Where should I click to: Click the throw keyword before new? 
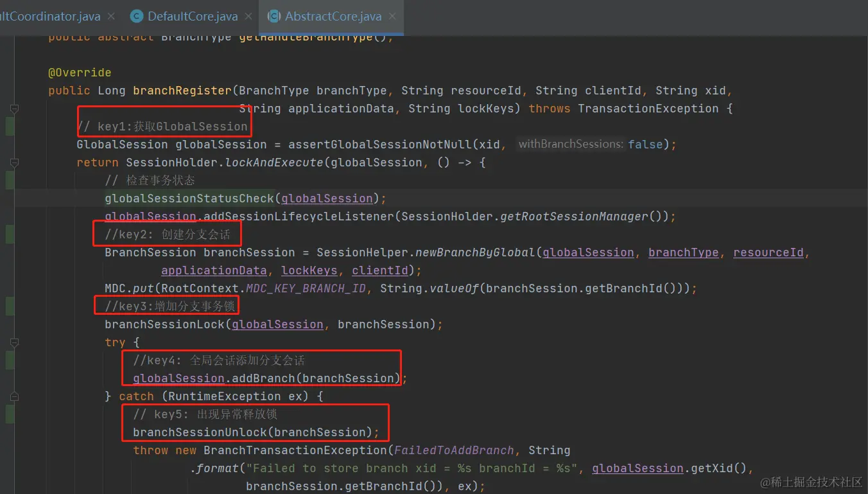(150, 450)
